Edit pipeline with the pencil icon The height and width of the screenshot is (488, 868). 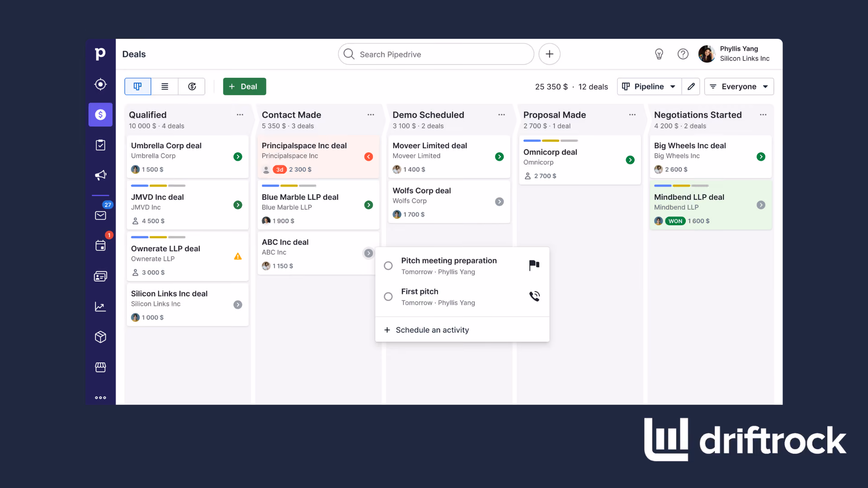[691, 86]
